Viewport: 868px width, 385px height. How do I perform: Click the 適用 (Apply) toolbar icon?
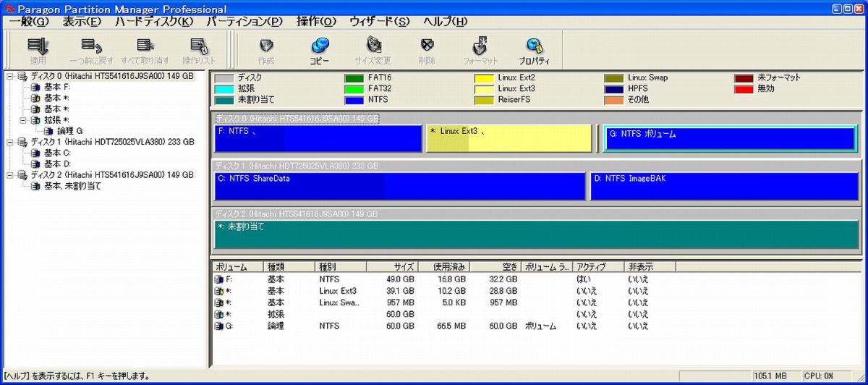pos(38,46)
